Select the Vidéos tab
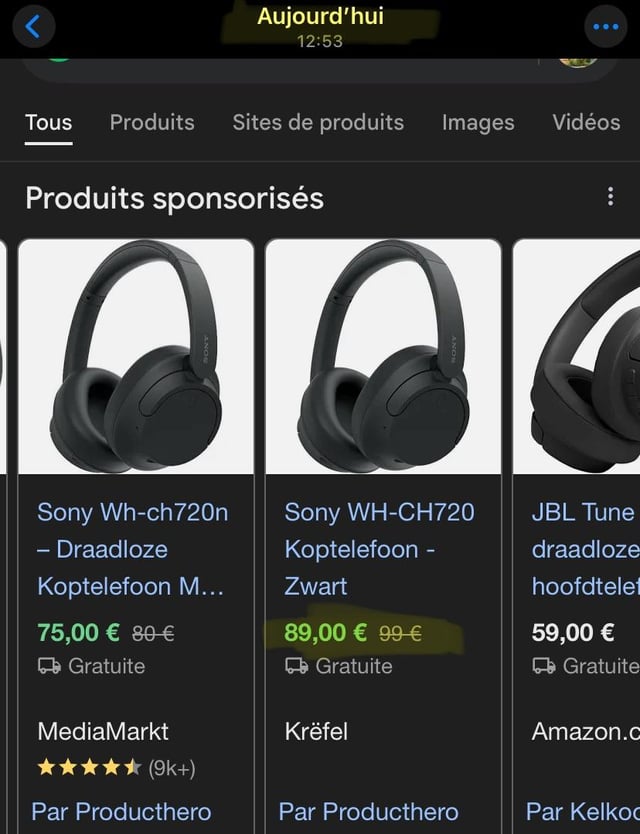640x834 pixels. point(586,122)
